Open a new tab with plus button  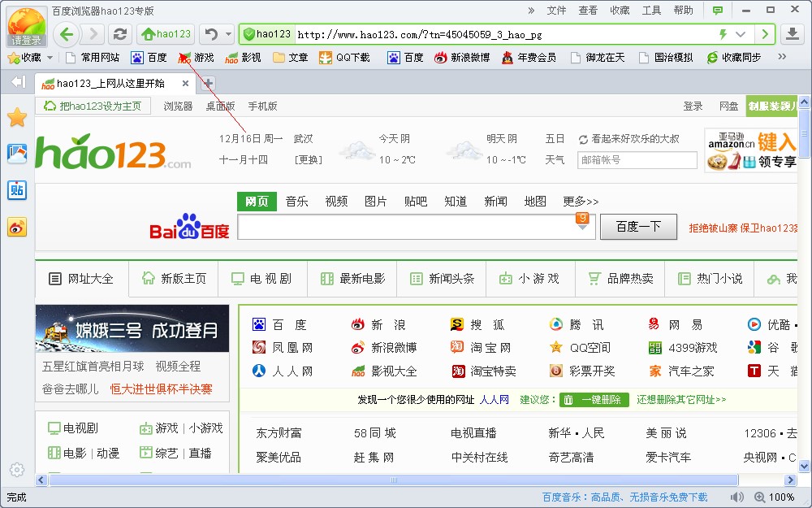click(x=208, y=83)
